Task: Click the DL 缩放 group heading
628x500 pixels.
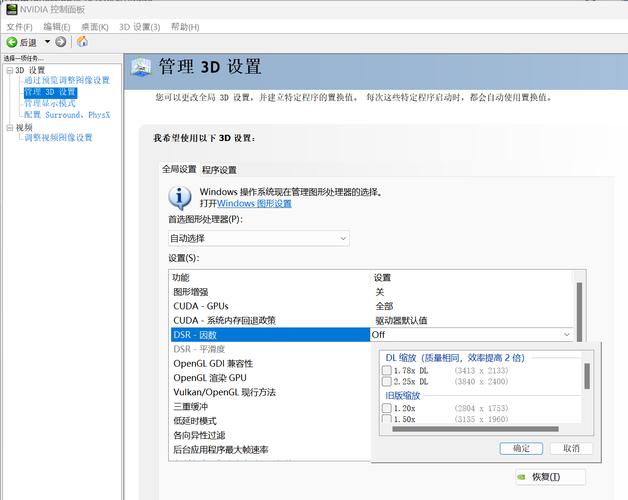Action: (x=455, y=358)
